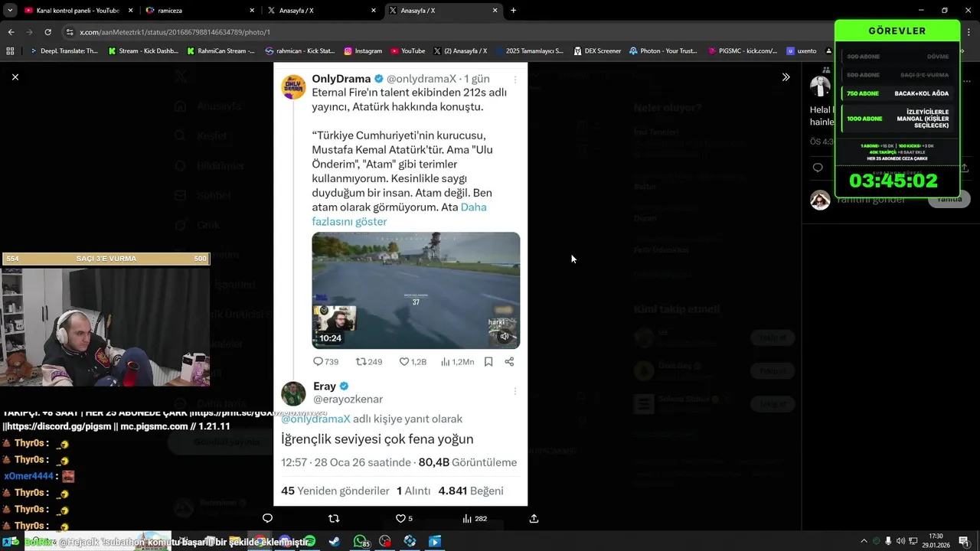Open Chrome's three-dot menu
The image size is (980, 551).
tap(969, 32)
